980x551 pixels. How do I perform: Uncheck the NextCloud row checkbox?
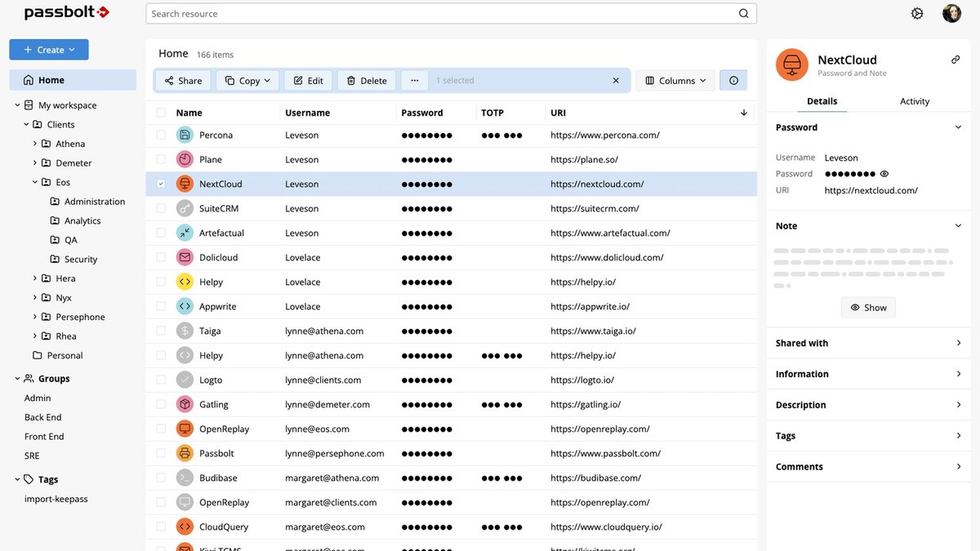[x=161, y=184]
